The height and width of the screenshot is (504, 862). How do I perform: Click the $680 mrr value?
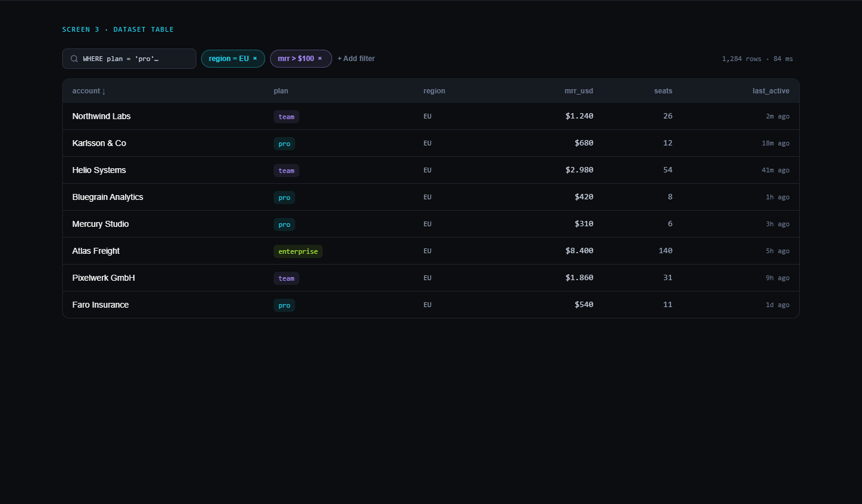(584, 143)
